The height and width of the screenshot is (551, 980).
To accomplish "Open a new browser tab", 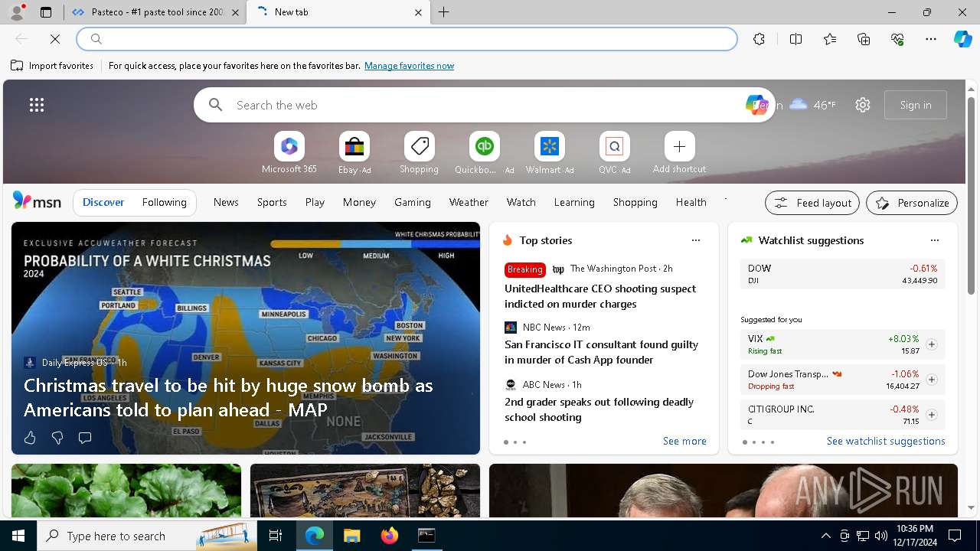I will coord(444,12).
